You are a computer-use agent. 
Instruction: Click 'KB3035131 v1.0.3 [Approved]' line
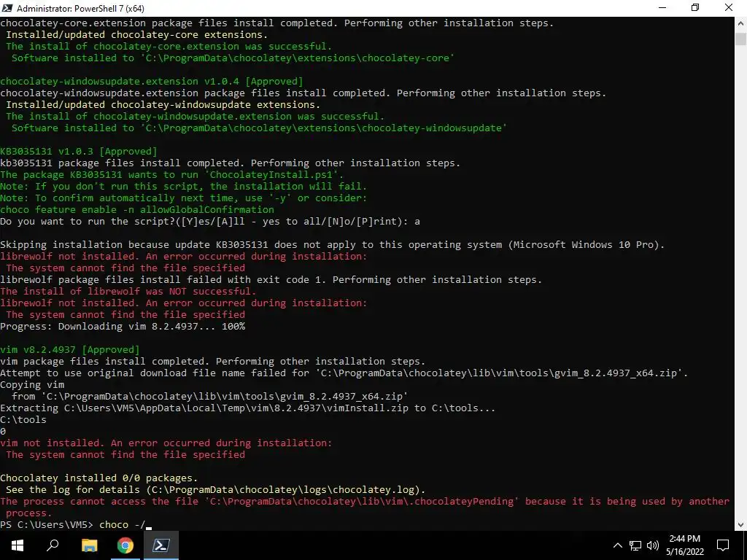click(79, 152)
